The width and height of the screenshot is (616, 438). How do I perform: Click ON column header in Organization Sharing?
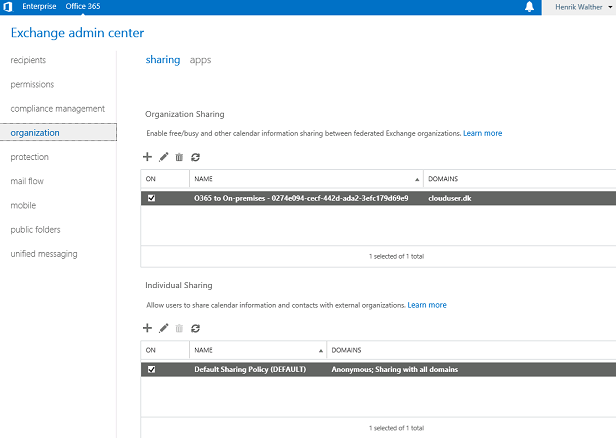click(x=165, y=179)
